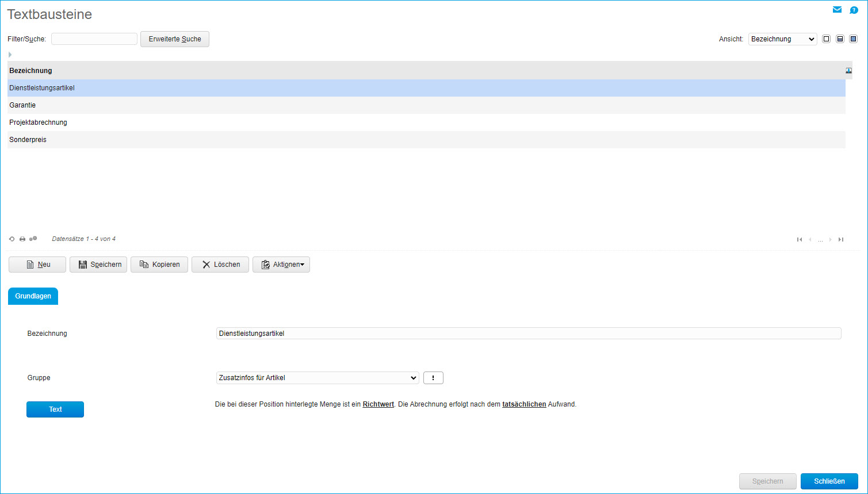Focus the Filter/Suche input field
Image resolution: width=868 pixels, height=494 pixels.
click(94, 39)
